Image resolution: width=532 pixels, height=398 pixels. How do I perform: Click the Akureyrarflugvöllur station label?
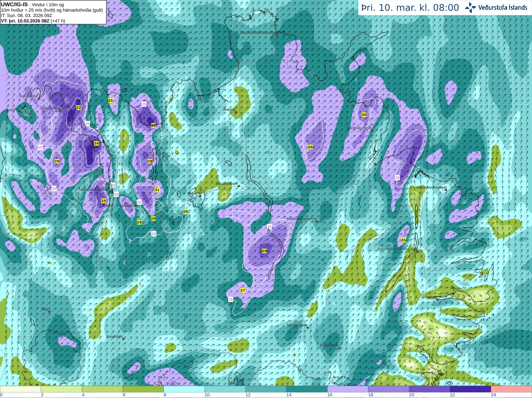pyautogui.click(x=94, y=189)
